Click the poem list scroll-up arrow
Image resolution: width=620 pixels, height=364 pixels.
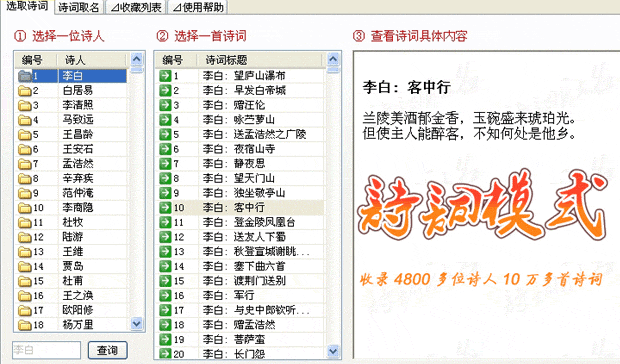[x=333, y=59]
